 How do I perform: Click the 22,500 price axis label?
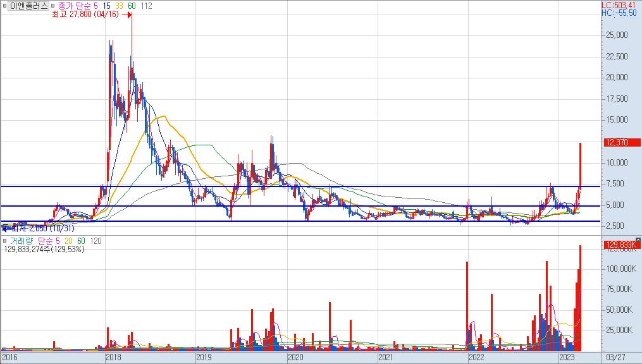tap(617, 56)
